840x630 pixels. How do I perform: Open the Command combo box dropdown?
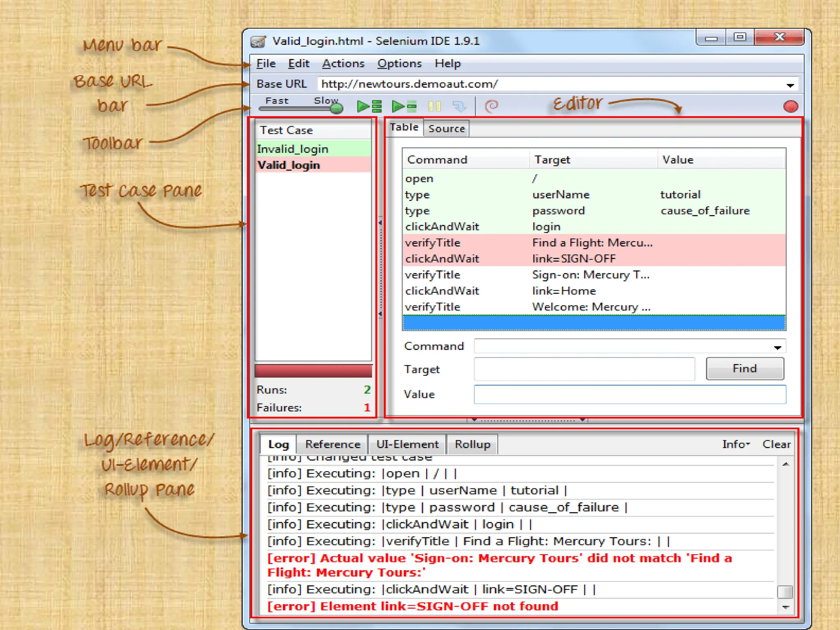coord(777,347)
